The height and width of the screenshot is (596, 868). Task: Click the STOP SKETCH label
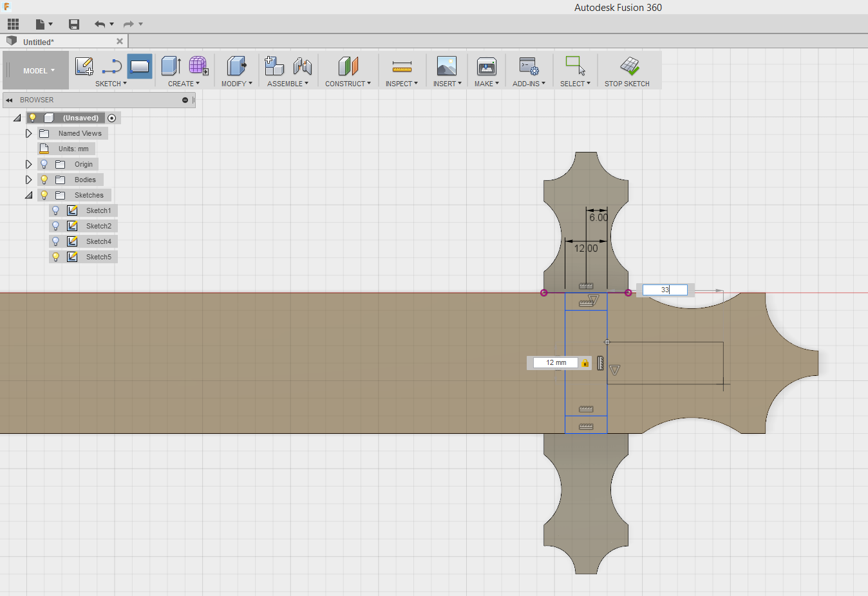(627, 84)
